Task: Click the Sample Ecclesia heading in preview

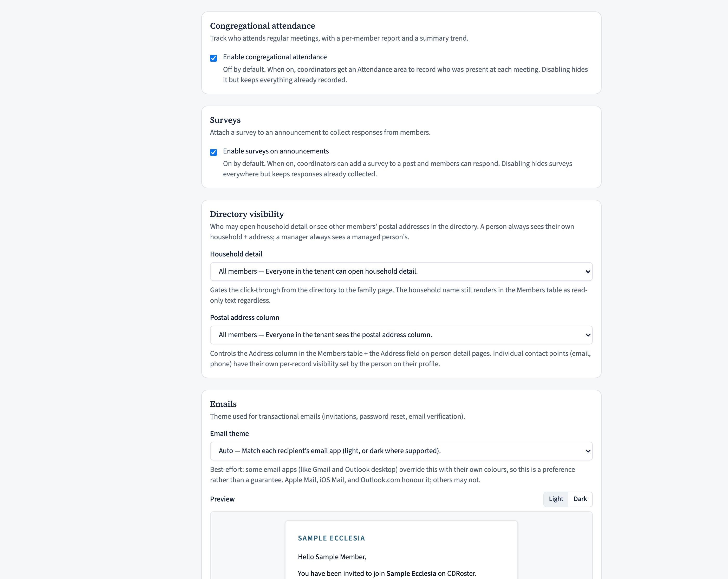Action: [x=331, y=538]
